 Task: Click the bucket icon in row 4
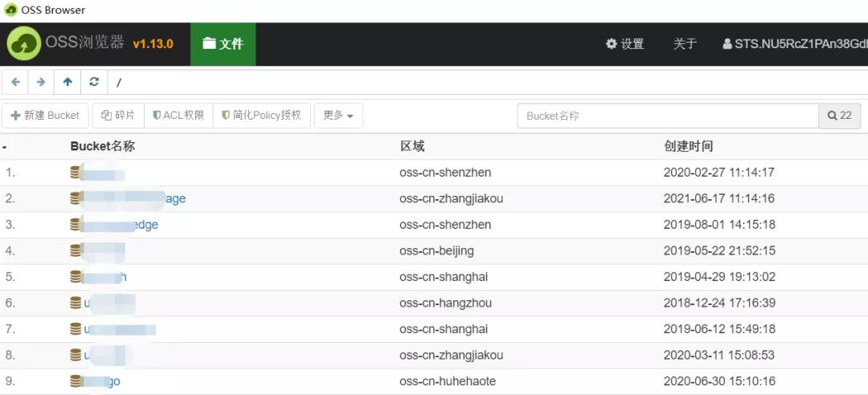tap(76, 250)
